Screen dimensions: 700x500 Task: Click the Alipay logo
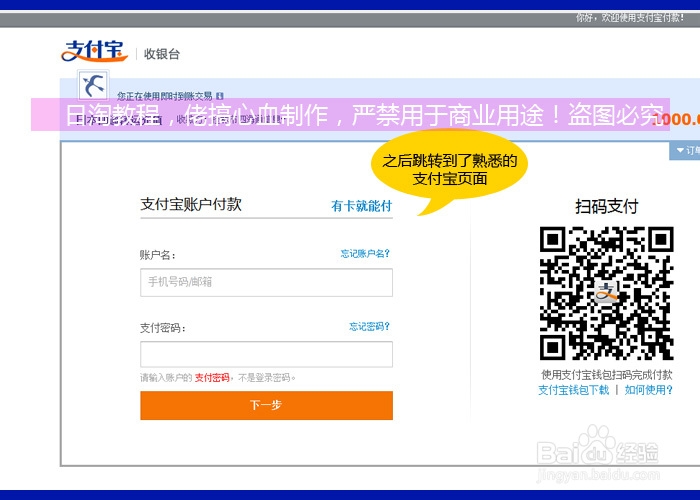click(95, 50)
